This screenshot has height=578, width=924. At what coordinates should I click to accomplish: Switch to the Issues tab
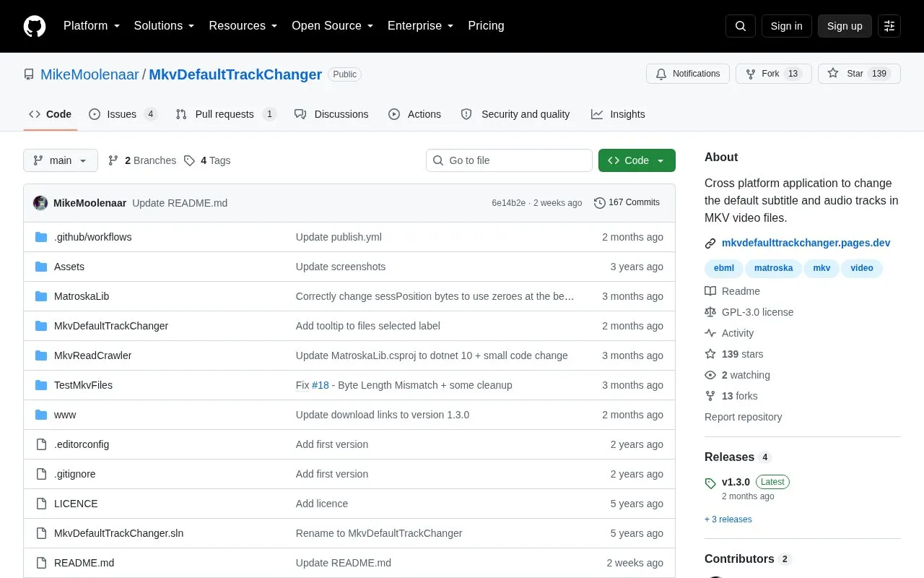[123, 114]
